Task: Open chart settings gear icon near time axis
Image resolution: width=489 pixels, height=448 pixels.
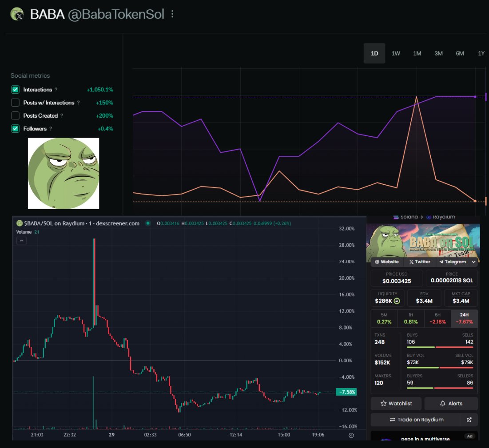Action: 351,436
